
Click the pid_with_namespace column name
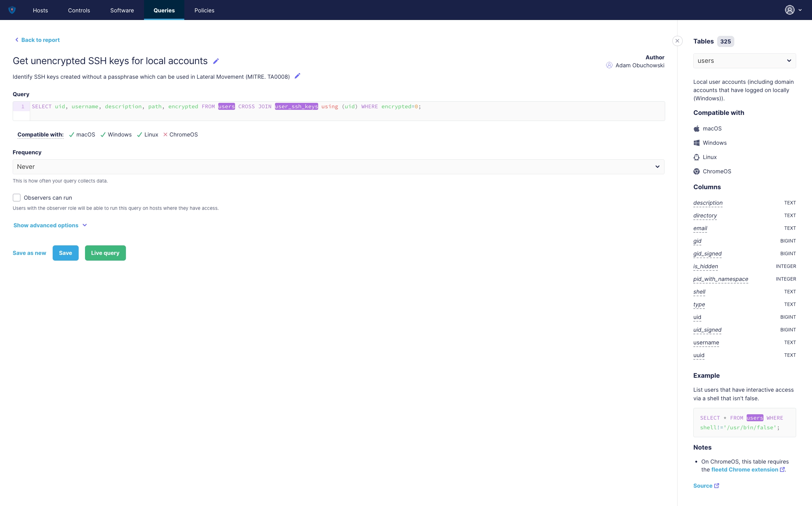click(x=720, y=279)
